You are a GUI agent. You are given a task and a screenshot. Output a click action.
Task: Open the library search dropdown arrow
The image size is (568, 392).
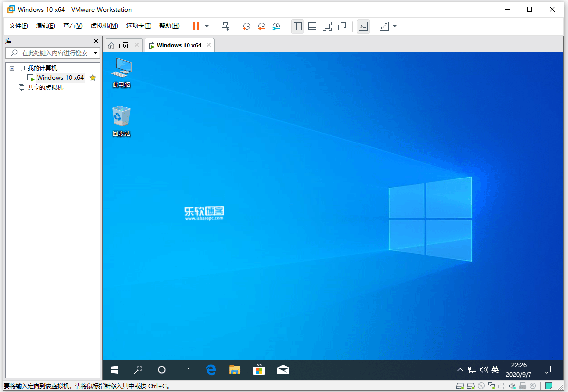(96, 53)
